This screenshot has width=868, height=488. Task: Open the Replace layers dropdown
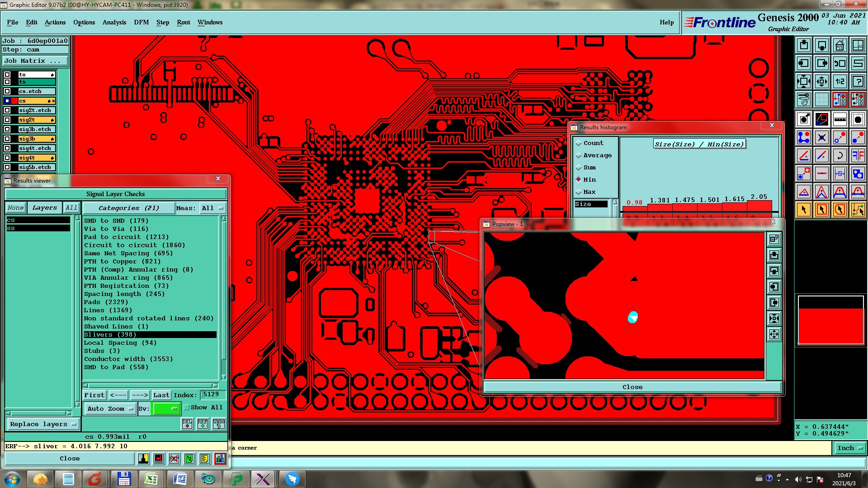[x=42, y=424]
